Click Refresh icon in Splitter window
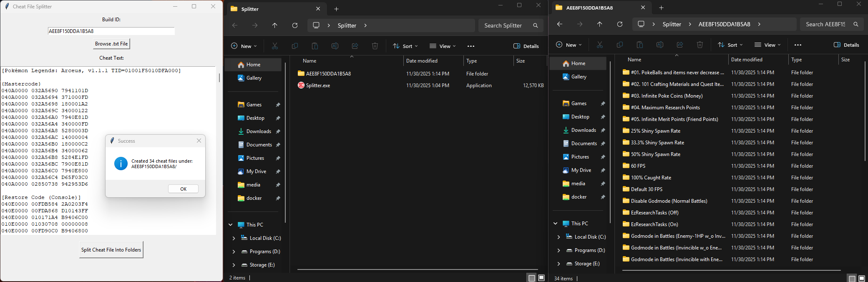Image resolution: width=868 pixels, height=282 pixels. click(x=295, y=25)
